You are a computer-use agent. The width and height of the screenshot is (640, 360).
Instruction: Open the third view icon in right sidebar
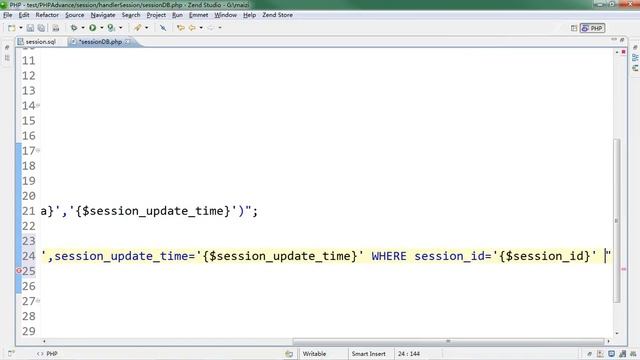tap(635, 68)
